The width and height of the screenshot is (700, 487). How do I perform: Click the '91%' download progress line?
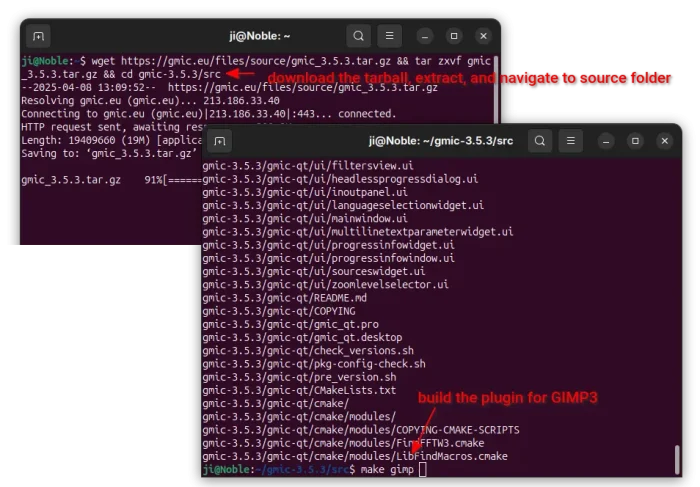pos(112,180)
